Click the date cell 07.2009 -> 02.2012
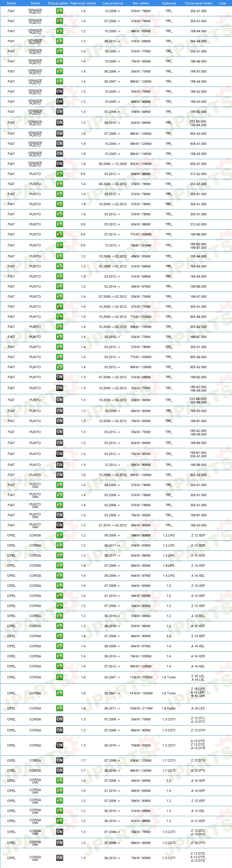This screenshot has height=868, width=232. [113, 297]
